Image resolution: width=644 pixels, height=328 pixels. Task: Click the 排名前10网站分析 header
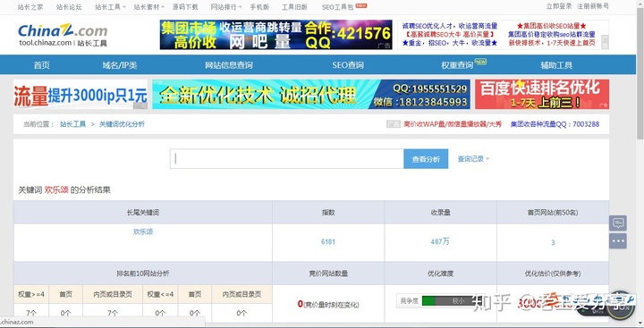143,273
